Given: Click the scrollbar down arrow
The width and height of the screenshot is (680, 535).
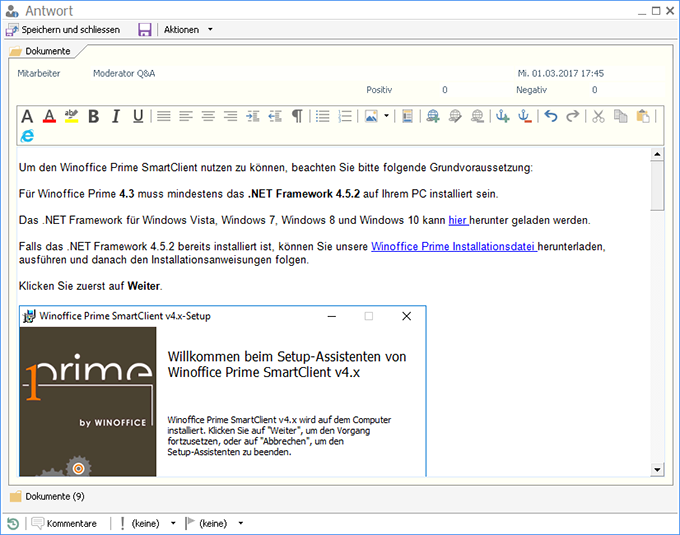Looking at the screenshot, I should 657,470.
